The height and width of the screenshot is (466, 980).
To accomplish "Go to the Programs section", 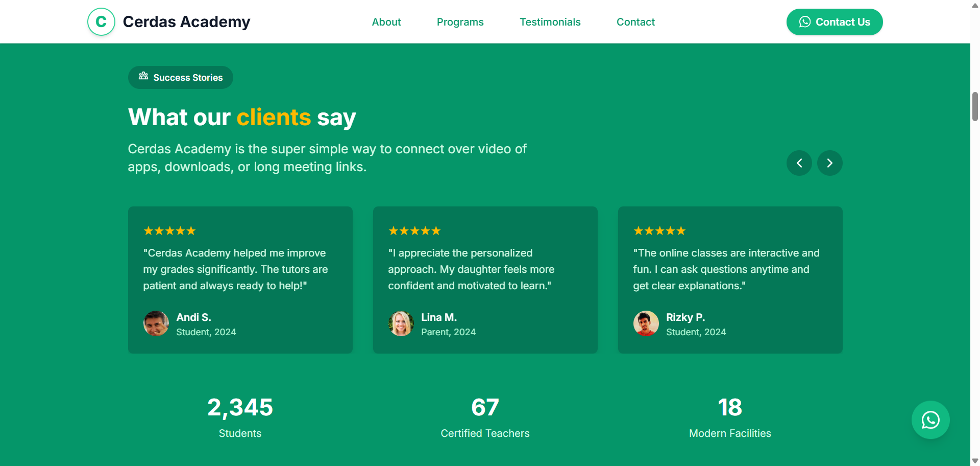I will coord(460,22).
